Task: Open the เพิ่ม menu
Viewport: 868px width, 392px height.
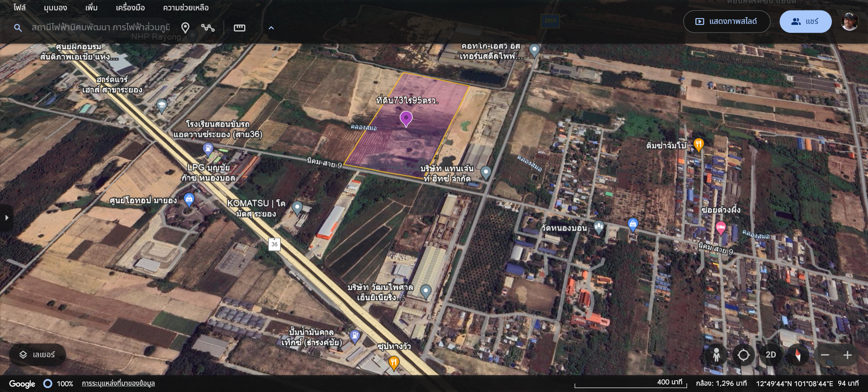Action: (91, 8)
